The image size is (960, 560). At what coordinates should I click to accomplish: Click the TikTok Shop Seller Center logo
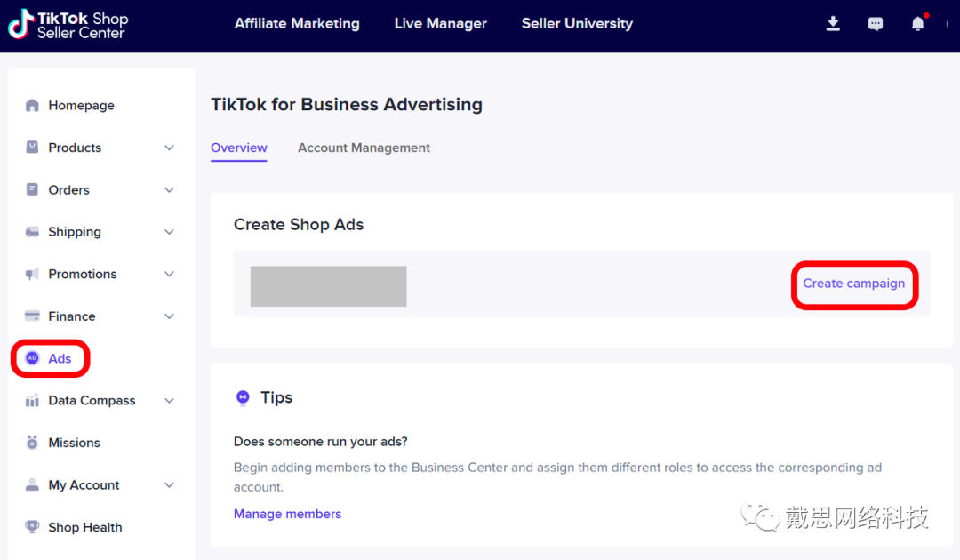point(68,25)
